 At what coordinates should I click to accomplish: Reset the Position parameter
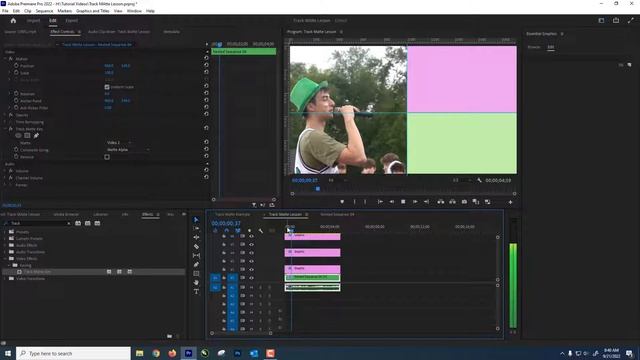point(206,65)
